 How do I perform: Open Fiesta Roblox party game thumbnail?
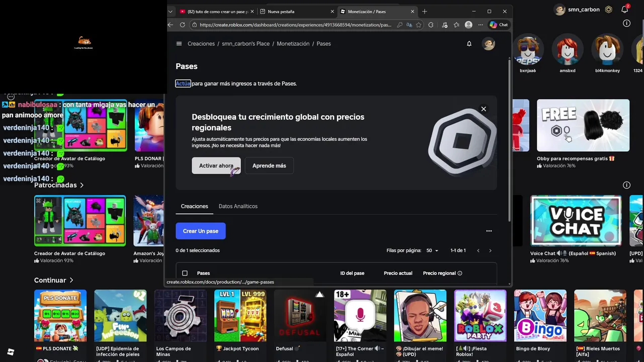[x=480, y=316]
